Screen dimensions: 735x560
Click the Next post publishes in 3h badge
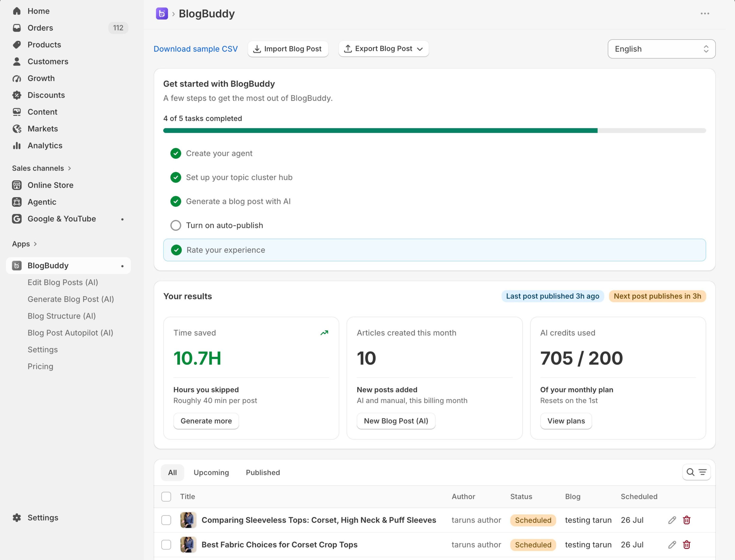(657, 296)
